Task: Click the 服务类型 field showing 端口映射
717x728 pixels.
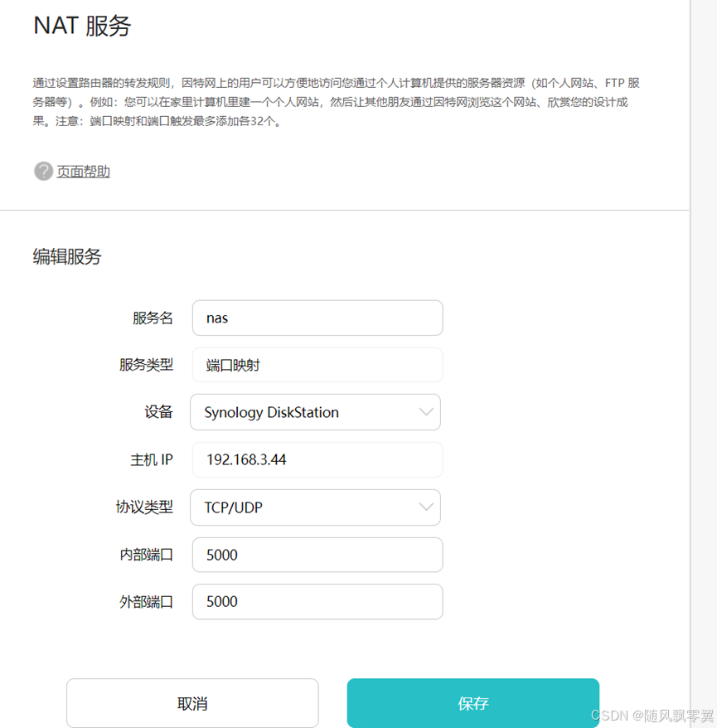Action: tap(317, 365)
